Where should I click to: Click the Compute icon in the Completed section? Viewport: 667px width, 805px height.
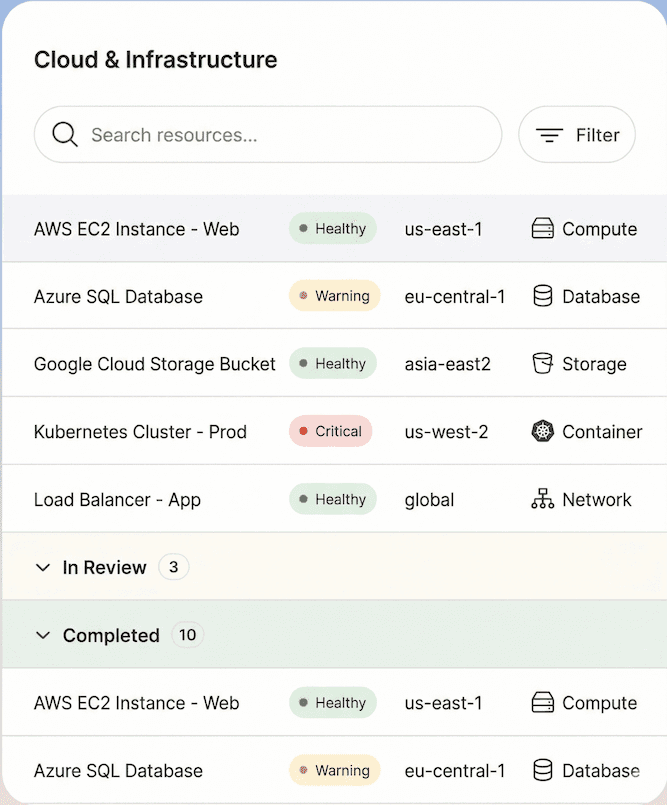click(542, 702)
